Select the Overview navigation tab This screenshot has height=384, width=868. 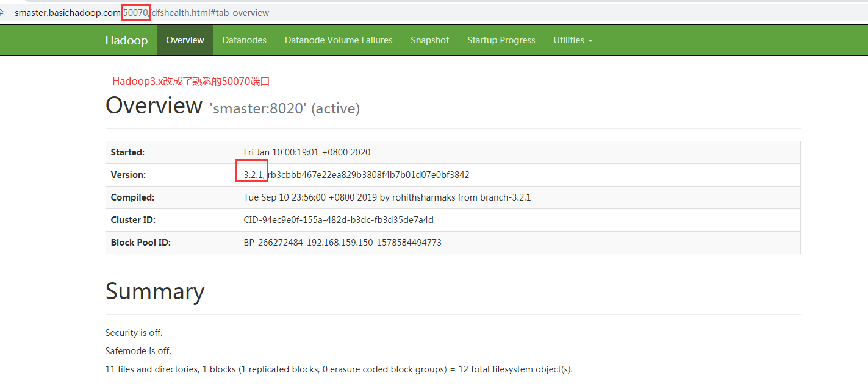tap(185, 40)
